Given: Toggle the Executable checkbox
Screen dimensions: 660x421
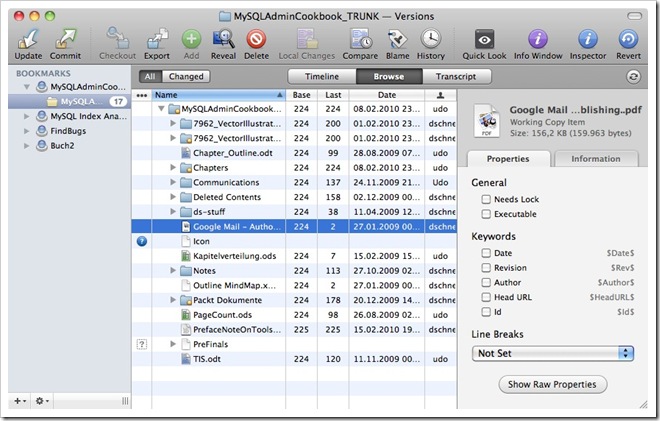Looking at the screenshot, I should click(485, 214).
